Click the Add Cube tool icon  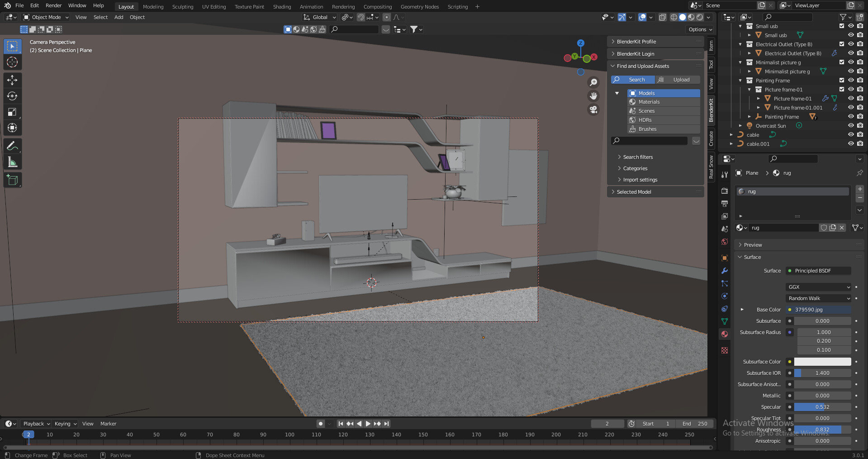click(x=12, y=180)
